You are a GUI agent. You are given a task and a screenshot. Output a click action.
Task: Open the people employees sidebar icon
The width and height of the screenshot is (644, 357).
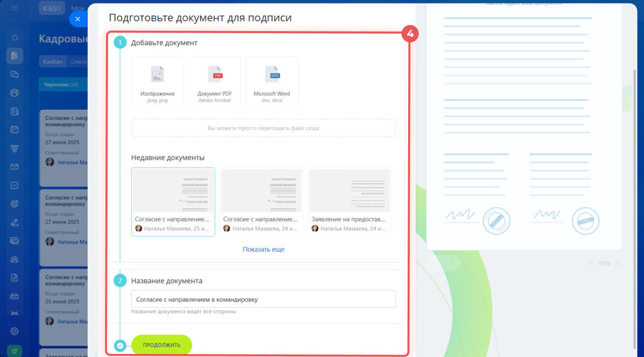pos(14,260)
